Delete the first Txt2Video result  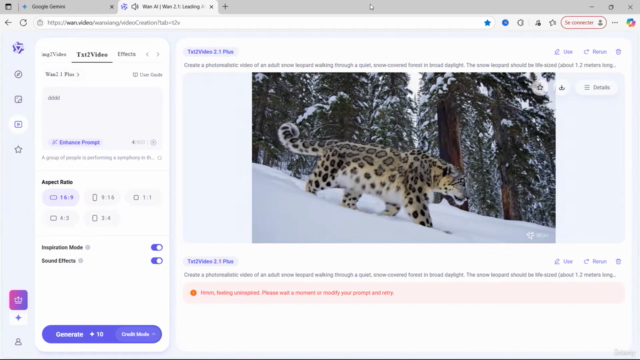(618, 52)
